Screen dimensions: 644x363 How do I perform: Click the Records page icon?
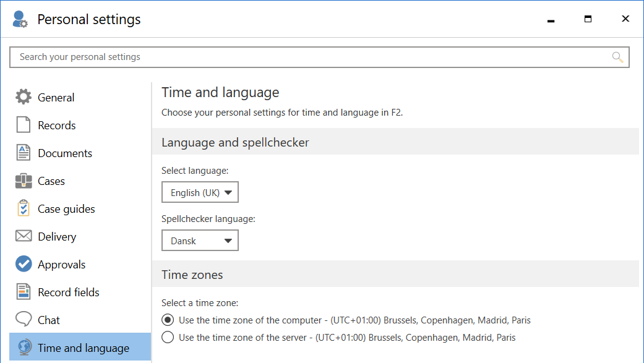24,125
